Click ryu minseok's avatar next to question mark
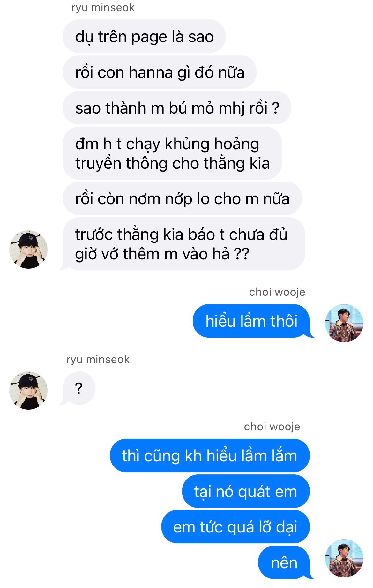Viewport: 373px width, 588px height. (x=28, y=391)
